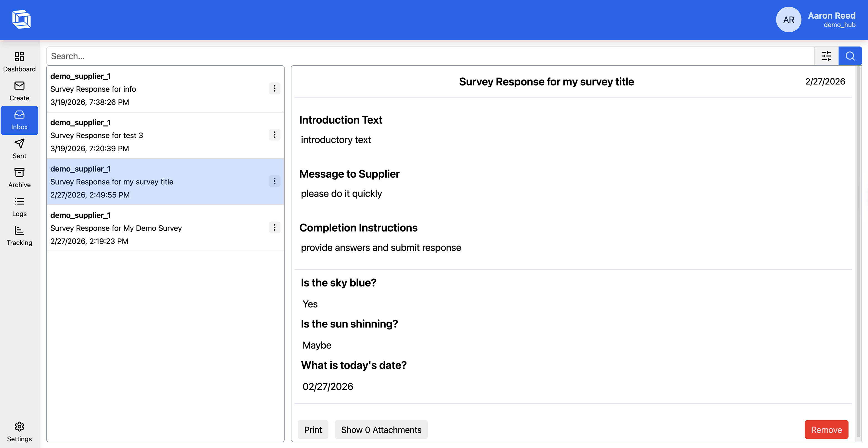View the Logs panel
This screenshot has height=448, width=868.
19,206
